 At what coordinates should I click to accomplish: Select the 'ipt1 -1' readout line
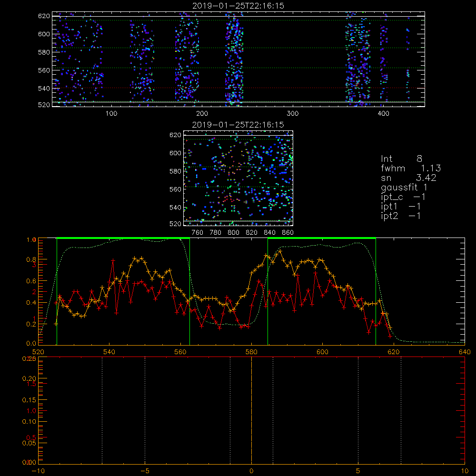pos(401,207)
